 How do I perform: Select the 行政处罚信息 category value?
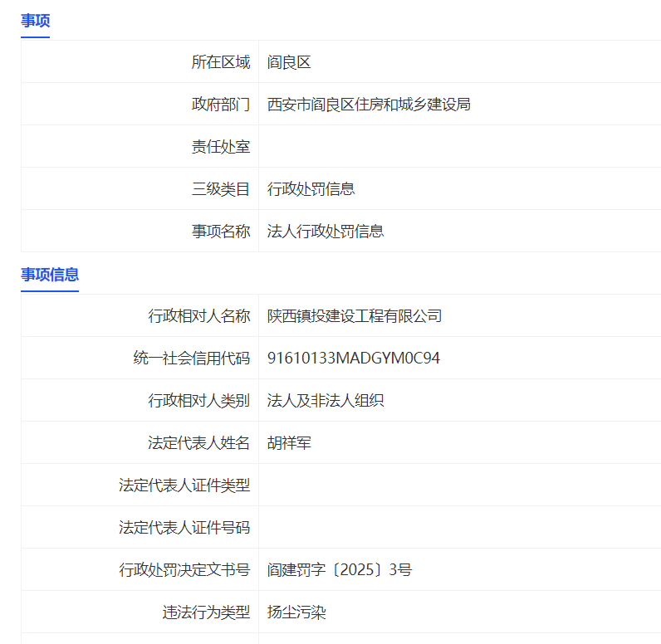click(x=311, y=189)
